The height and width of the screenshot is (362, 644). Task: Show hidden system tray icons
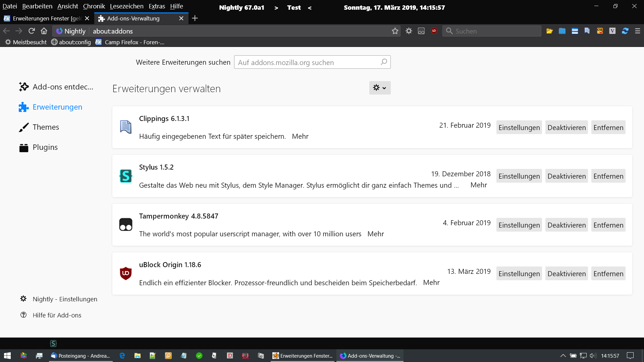[563, 356]
